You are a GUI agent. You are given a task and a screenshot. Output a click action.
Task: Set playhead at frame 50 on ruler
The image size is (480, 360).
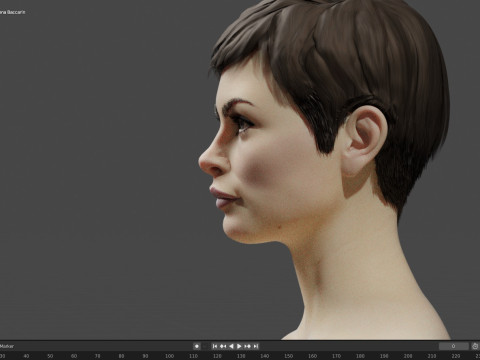50,356
